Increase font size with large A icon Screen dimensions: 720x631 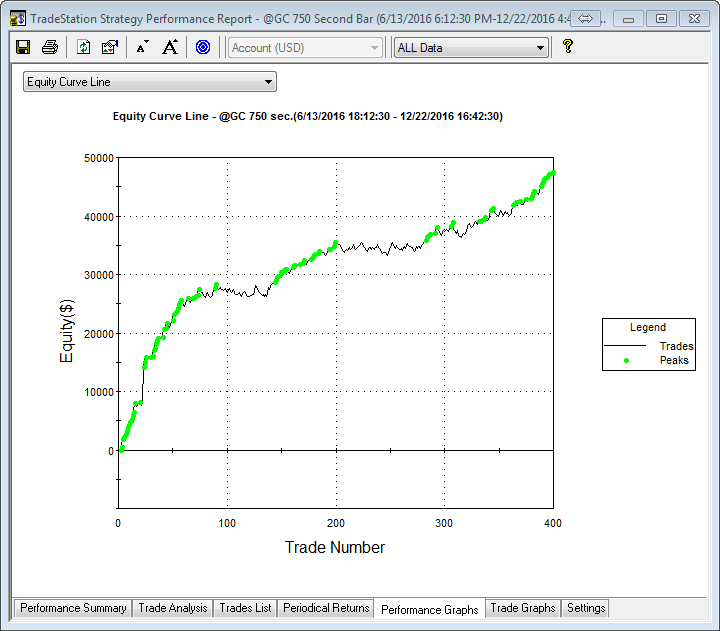tap(170, 47)
